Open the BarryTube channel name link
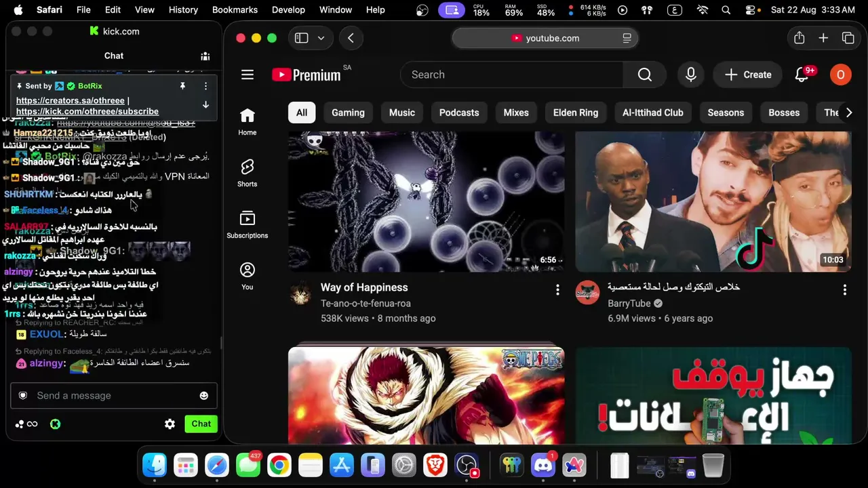Screen dimensions: 868x488 coord(629,304)
